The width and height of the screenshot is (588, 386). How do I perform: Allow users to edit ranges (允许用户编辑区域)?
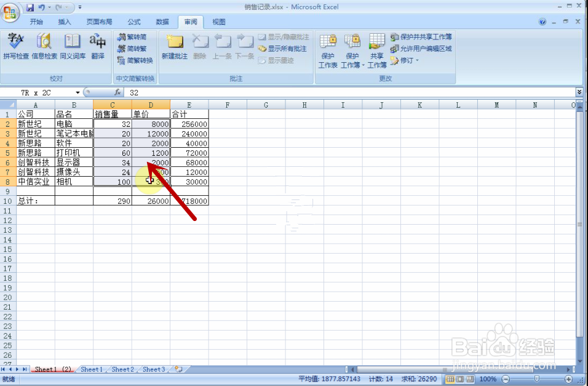[x=421, y=49]
